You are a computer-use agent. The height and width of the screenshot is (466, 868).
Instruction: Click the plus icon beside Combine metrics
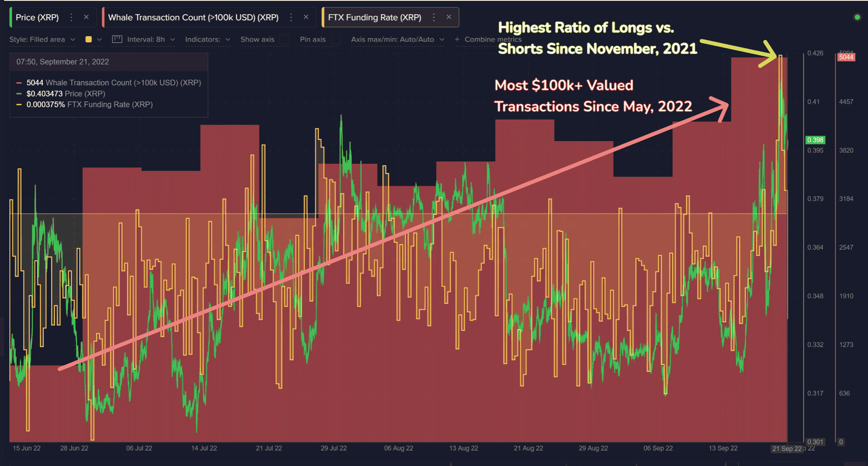click(457, 39)
